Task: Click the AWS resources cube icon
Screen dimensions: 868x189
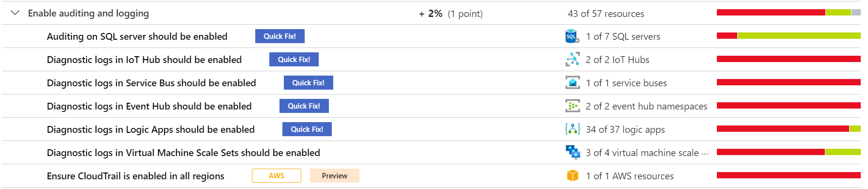Action: 573,176
